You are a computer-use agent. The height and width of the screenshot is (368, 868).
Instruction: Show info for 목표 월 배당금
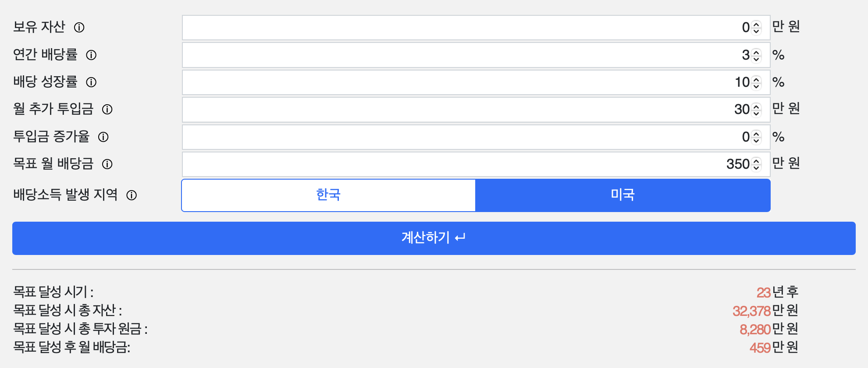(x=107, y=164)
